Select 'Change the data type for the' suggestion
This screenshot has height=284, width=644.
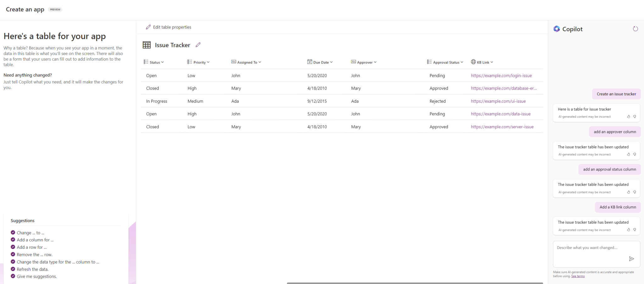coord(58,262)
